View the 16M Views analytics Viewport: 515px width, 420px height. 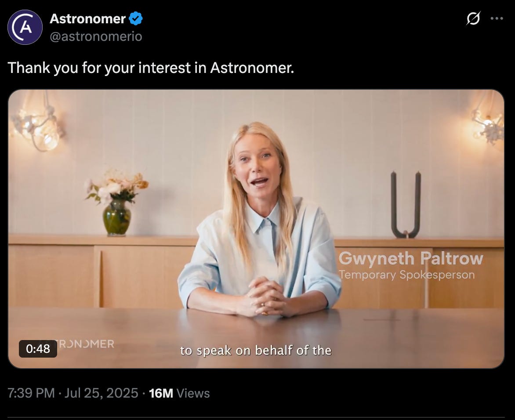tap(179, 393)
